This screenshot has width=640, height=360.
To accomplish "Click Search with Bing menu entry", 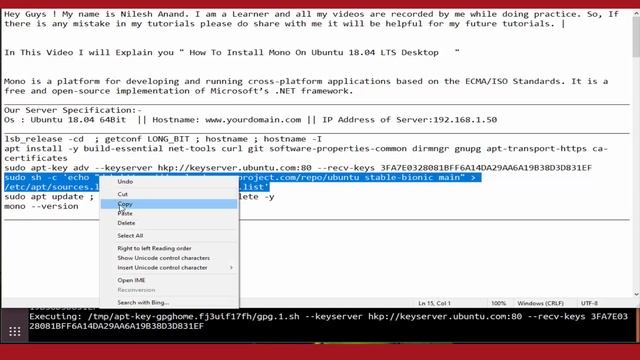I will pos(169,303).
